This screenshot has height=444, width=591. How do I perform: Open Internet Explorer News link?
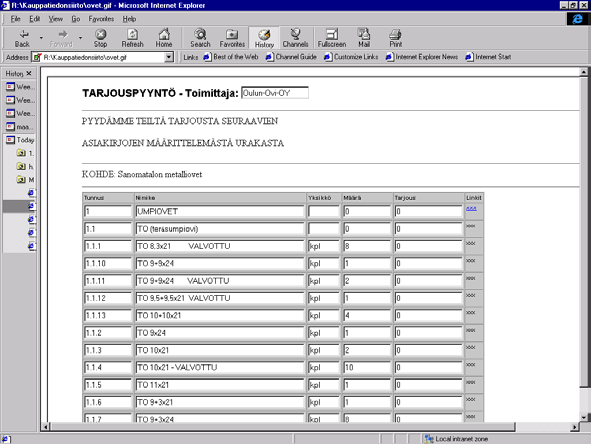(x=422, y=57)
